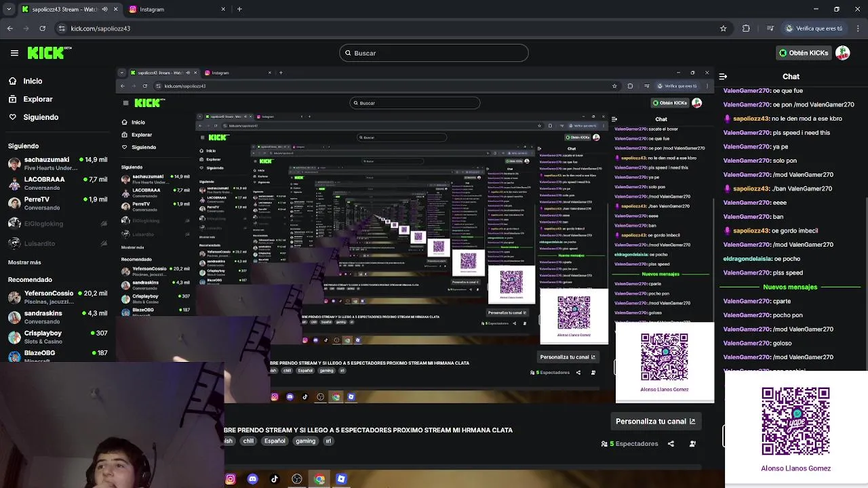Click the Chat panel header title
Viewport: 868px width, 488px height.
tap(791, 77)
